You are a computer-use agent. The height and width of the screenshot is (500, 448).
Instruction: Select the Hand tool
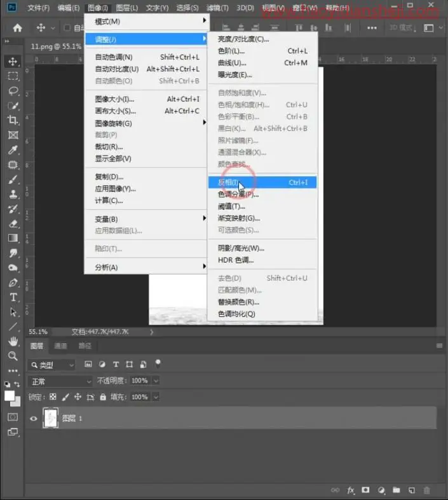(x=13, y=342)
